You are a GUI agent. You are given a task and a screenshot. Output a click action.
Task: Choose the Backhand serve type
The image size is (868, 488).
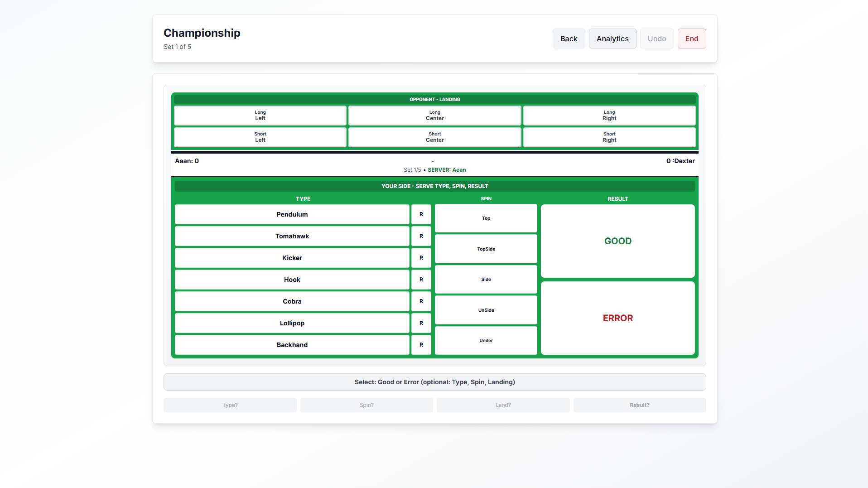292,345
